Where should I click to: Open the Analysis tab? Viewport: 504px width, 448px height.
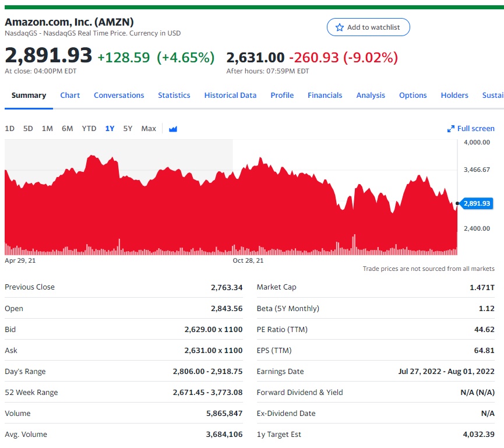[371, 96]
